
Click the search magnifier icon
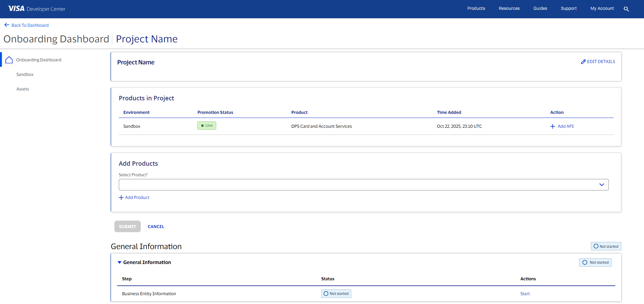pos(626,9)
